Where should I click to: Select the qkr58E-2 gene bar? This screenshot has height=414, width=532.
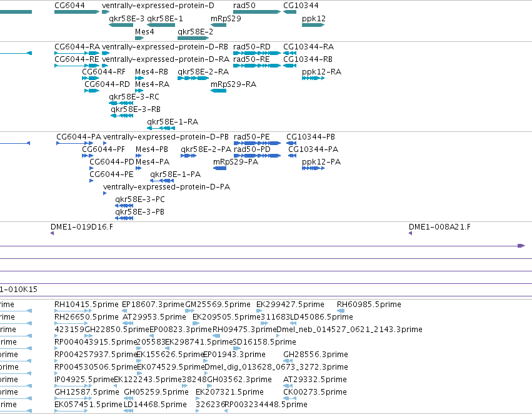pos(193,38)
